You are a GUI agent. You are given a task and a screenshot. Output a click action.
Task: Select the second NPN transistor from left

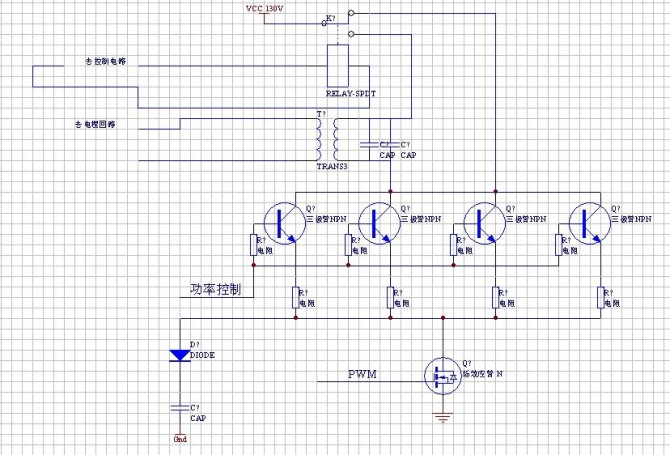[x=379, y=223]
